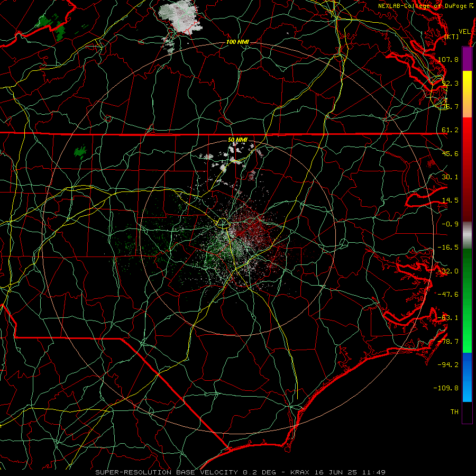
Task: Click the -94.2 velocity scale value
Action: [x=448, y=365]
